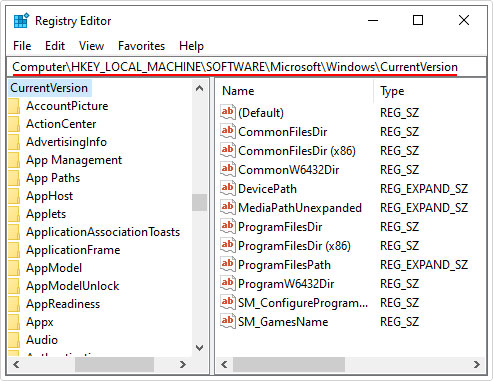Click tree pane scroll up arrow

[199, 89]
